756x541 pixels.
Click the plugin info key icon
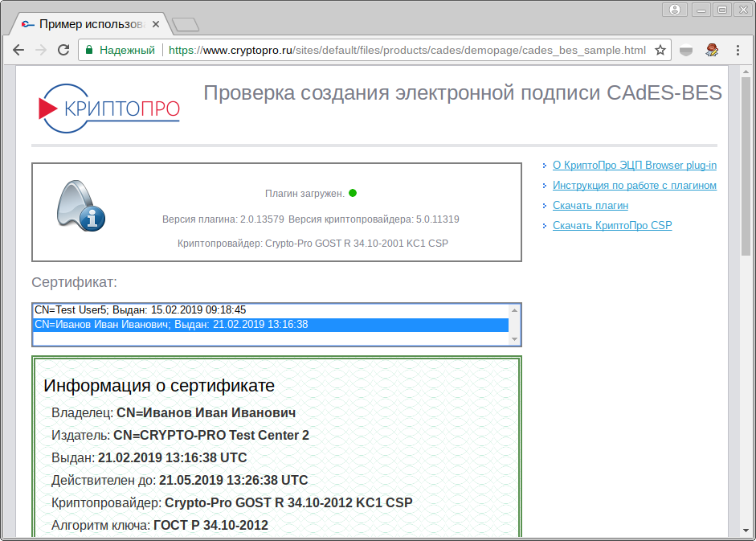(81, 206)
